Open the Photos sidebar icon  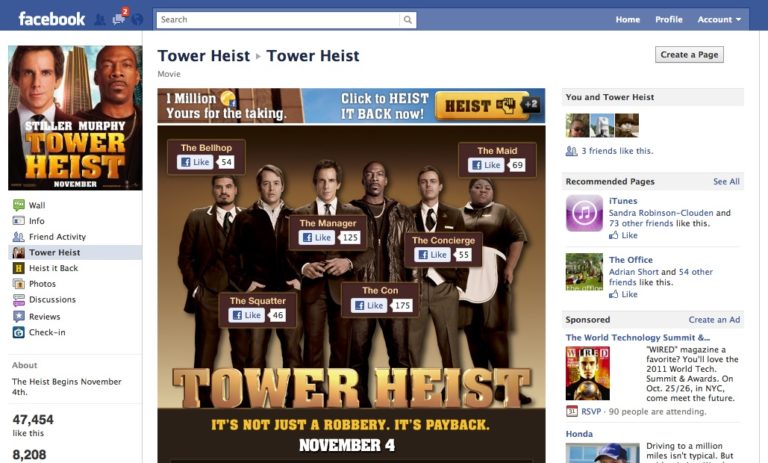(19, 284)
